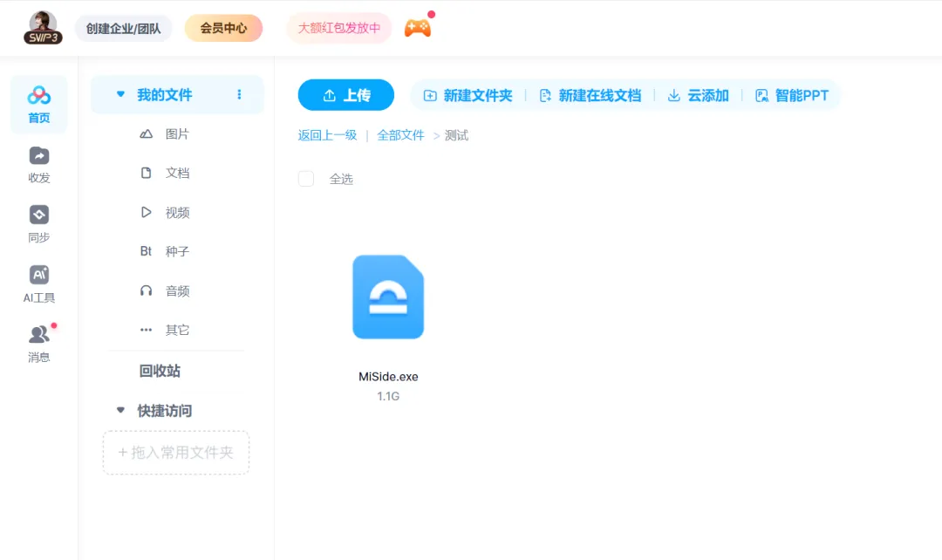Image resolution: width=942 pixels, height=560 pixels.
Task: Click 新建在线文档 button
Action: coord(590,96)
